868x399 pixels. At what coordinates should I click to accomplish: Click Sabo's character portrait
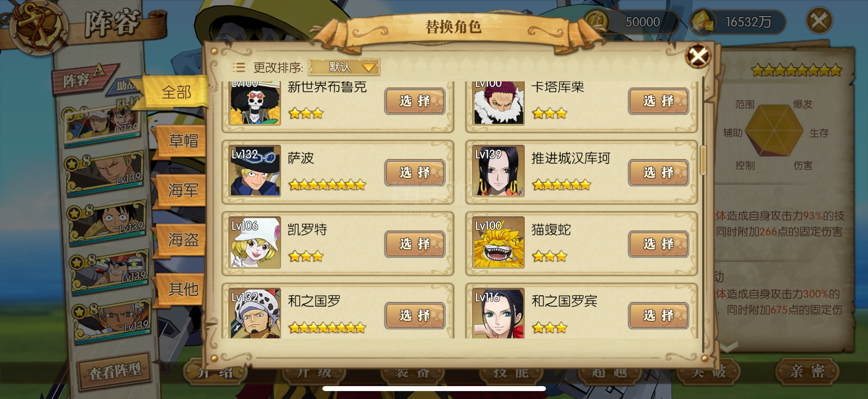[x=254, y=171]
